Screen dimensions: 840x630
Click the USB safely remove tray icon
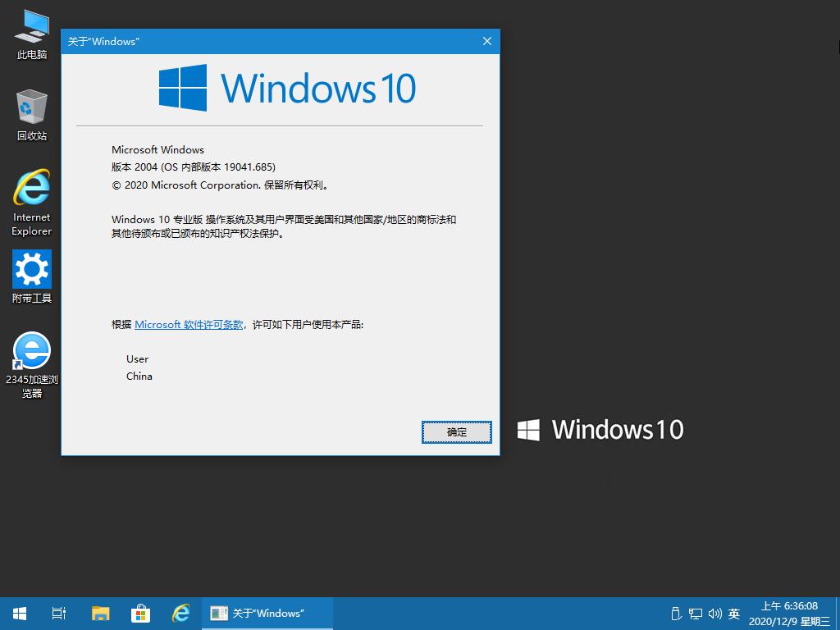(x=676, y=614)
